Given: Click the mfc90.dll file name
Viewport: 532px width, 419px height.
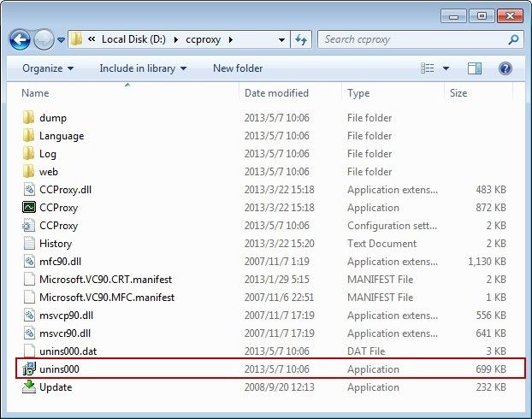Looking at the screenshot, I should pyautogui.click(x=61, y=262).
